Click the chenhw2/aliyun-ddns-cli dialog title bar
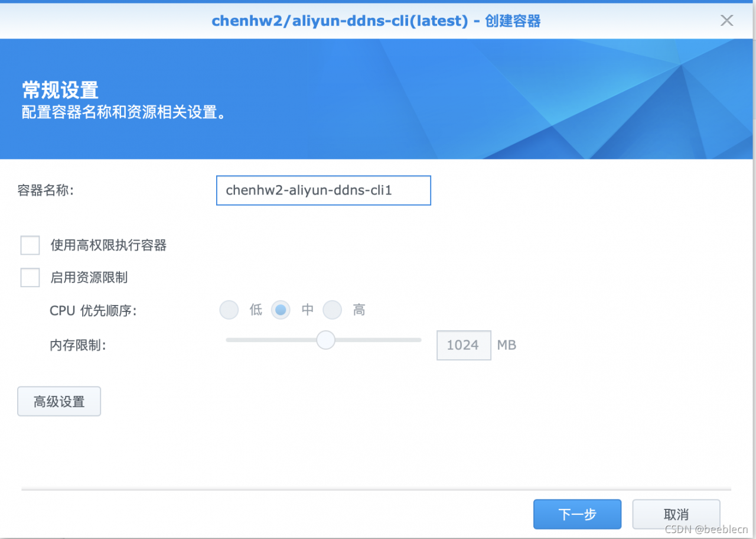 pos(376,21)
